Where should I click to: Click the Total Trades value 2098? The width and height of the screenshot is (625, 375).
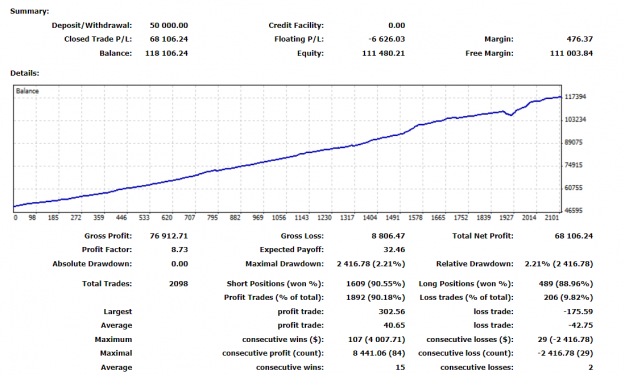point(178,284)
